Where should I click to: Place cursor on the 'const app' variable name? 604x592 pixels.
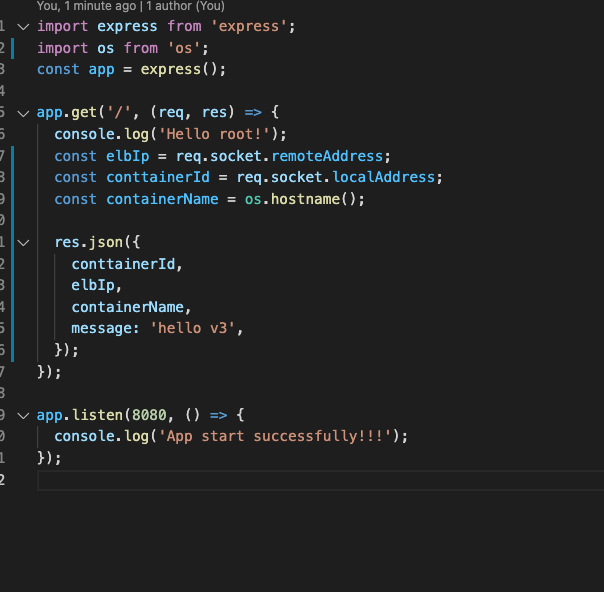pyautogui.click(x=101, y=69)
